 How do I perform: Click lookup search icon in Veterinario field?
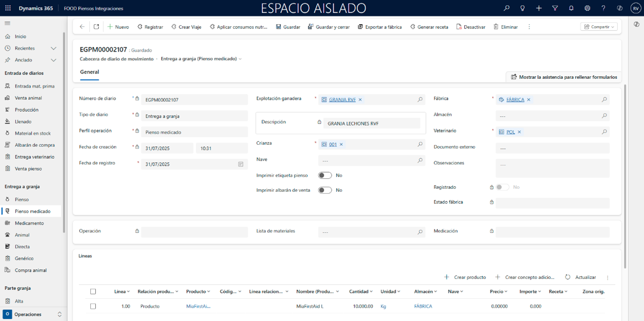(604, 132)
